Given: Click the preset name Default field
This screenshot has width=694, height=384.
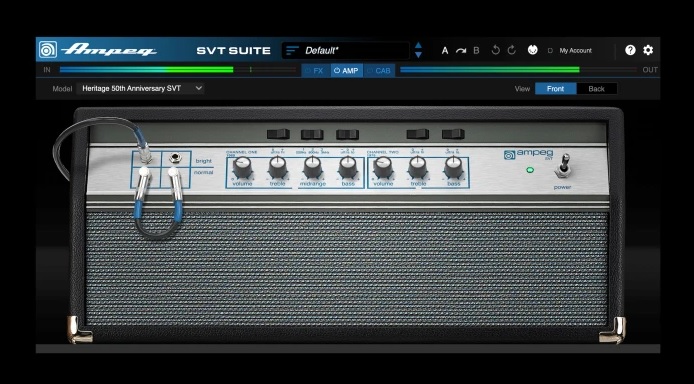Looking at the screenshot, I should click(346, 50).
